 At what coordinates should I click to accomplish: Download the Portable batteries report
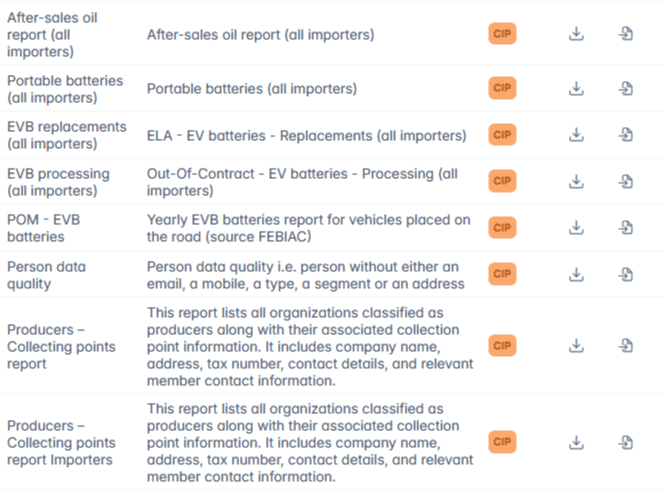tap(576, 89)
